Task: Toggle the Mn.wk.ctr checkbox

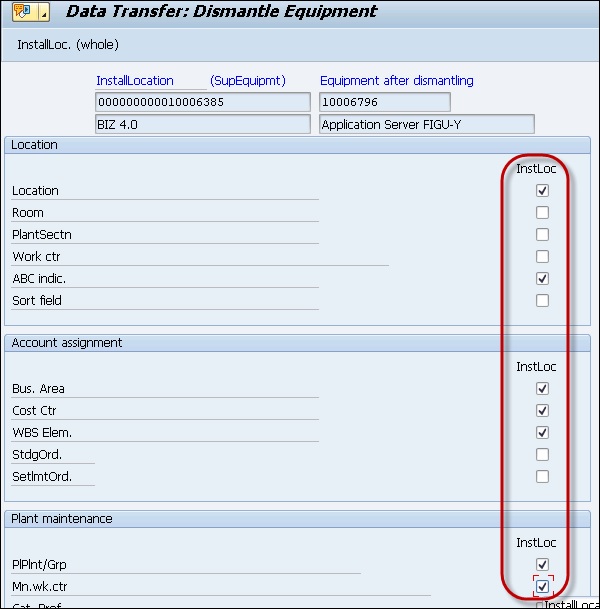Action: [542, 587]
